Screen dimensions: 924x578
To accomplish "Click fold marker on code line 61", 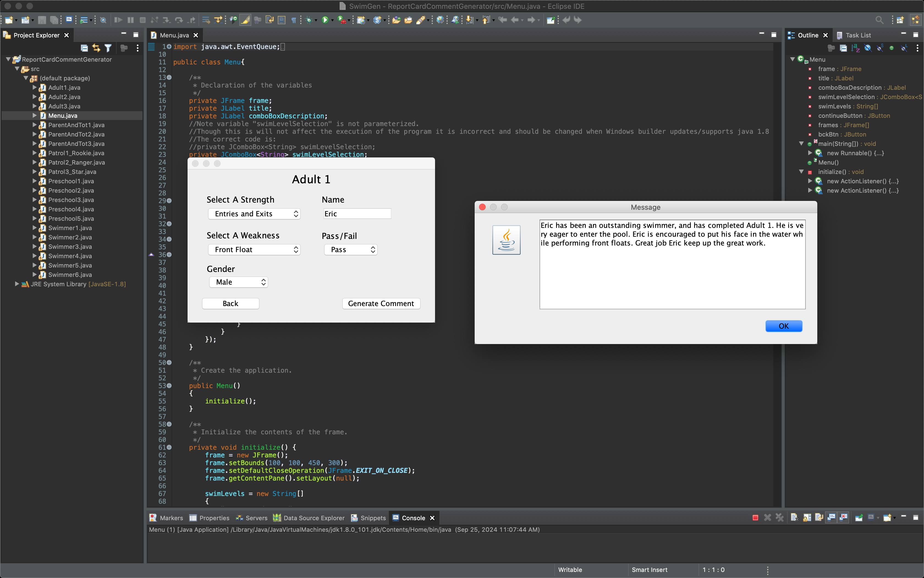I will (x=169, y=447).
